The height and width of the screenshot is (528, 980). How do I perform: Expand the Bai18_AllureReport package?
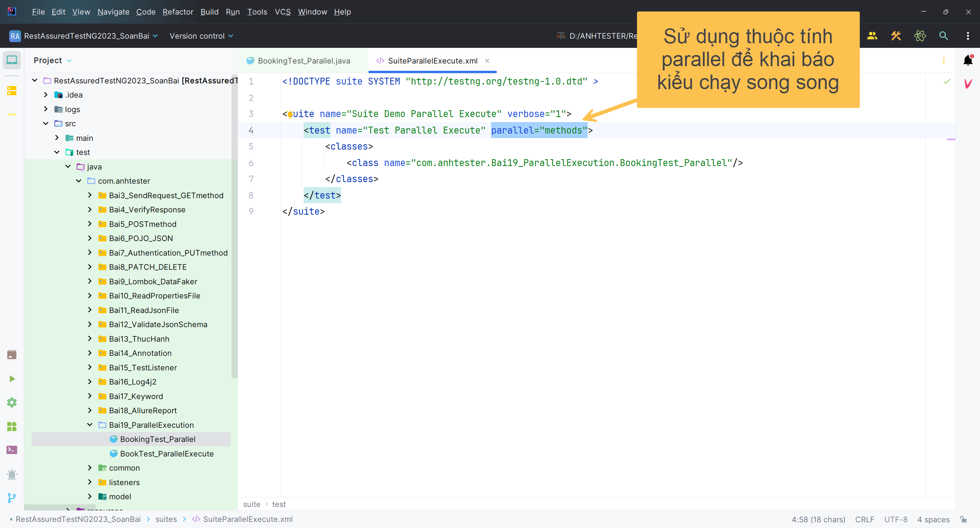coord(90,411)
